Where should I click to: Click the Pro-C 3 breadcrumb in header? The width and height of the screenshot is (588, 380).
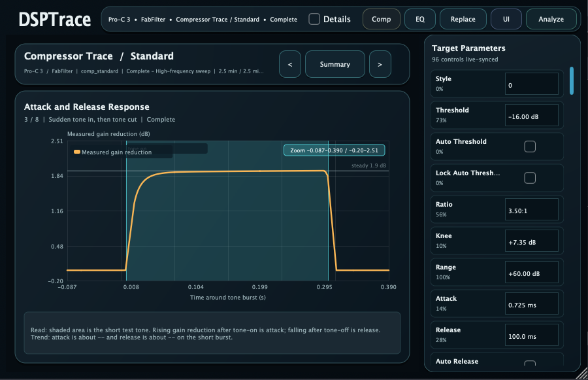[x=120, y=20]
